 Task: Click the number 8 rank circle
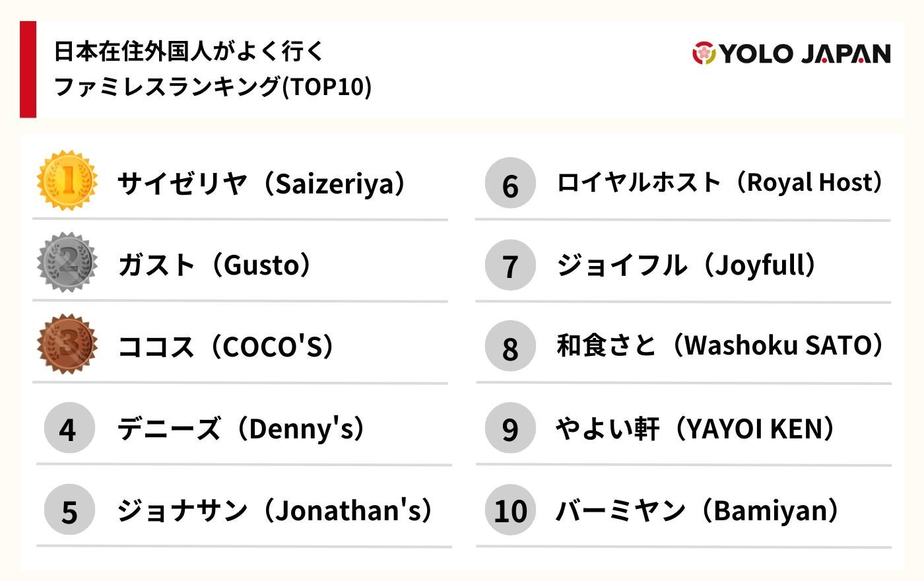coord(510,346)
